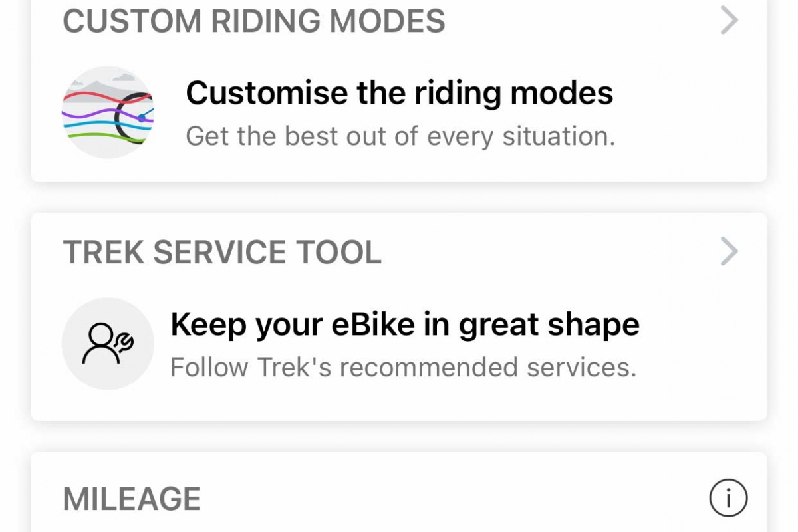This screenshot has height=532, width=798.
Task: Tap the MILEAGE section header
Action: (132, 499)
